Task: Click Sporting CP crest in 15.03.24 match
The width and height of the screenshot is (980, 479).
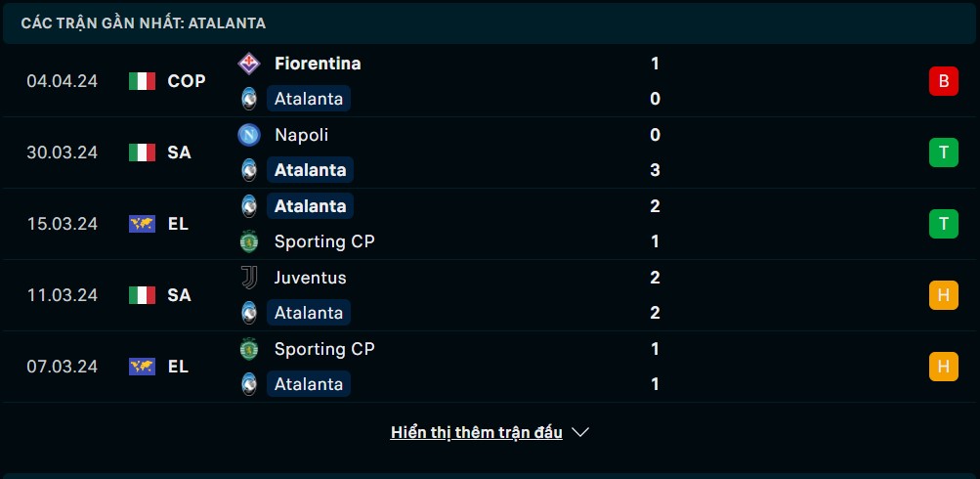Action: point(249,241)
